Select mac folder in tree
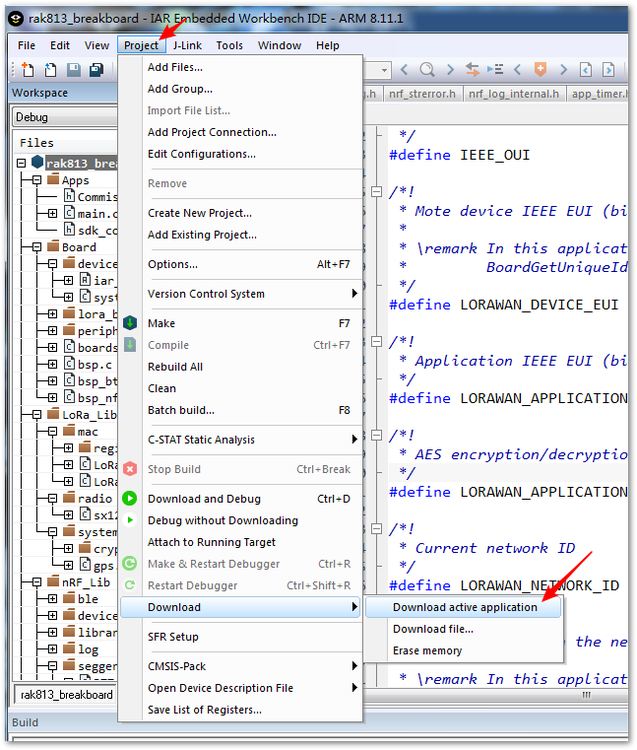 tap(88, 431)
